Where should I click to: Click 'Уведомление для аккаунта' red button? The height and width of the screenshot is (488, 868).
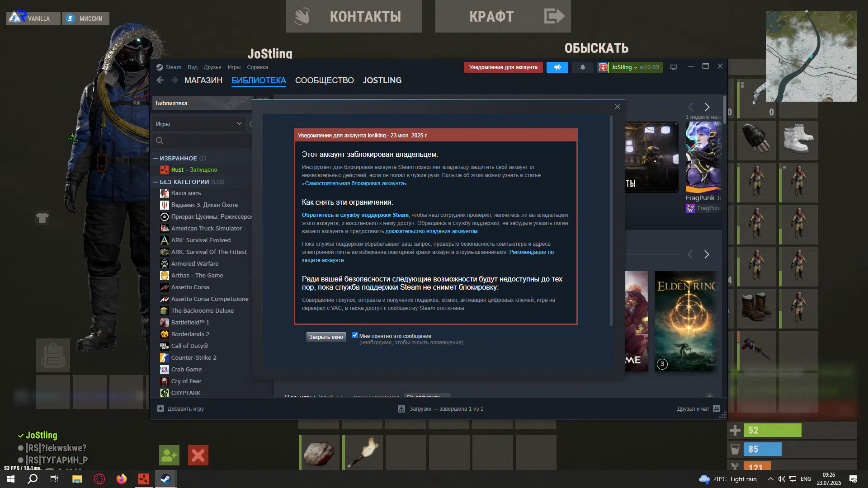click(x=503, y=67)
